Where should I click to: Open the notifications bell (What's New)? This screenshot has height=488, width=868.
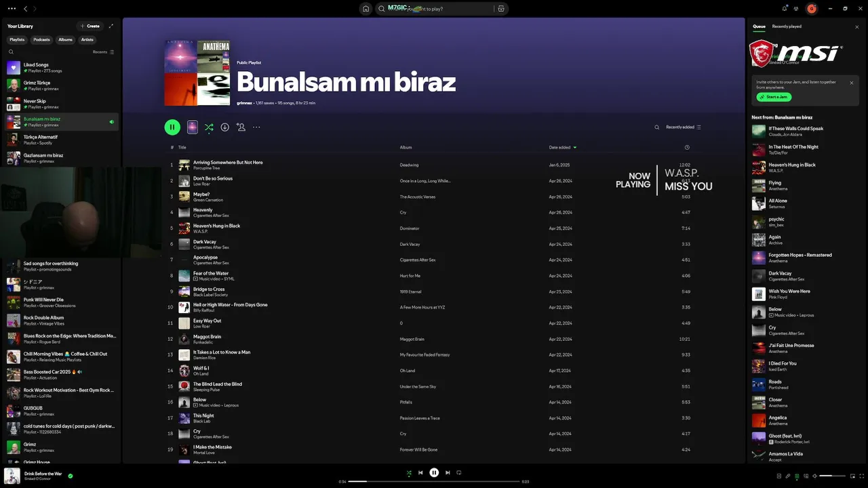tap(785, 8)
